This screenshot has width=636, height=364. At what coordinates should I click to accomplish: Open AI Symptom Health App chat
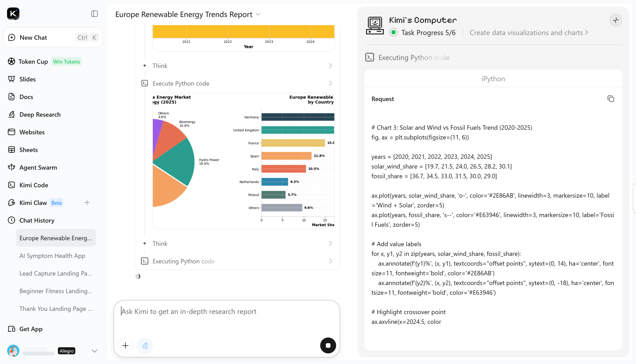(52, 255)
